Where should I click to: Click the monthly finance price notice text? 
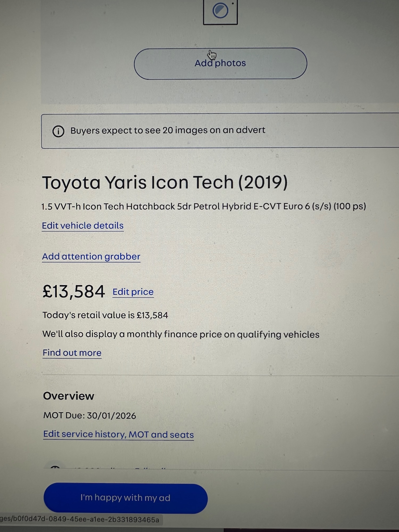point(181,334)
